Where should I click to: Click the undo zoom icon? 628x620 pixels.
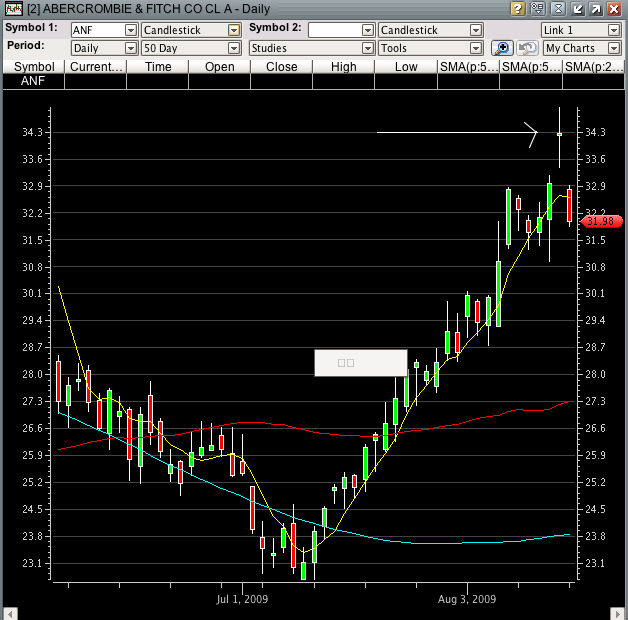[x=527, y=48]
